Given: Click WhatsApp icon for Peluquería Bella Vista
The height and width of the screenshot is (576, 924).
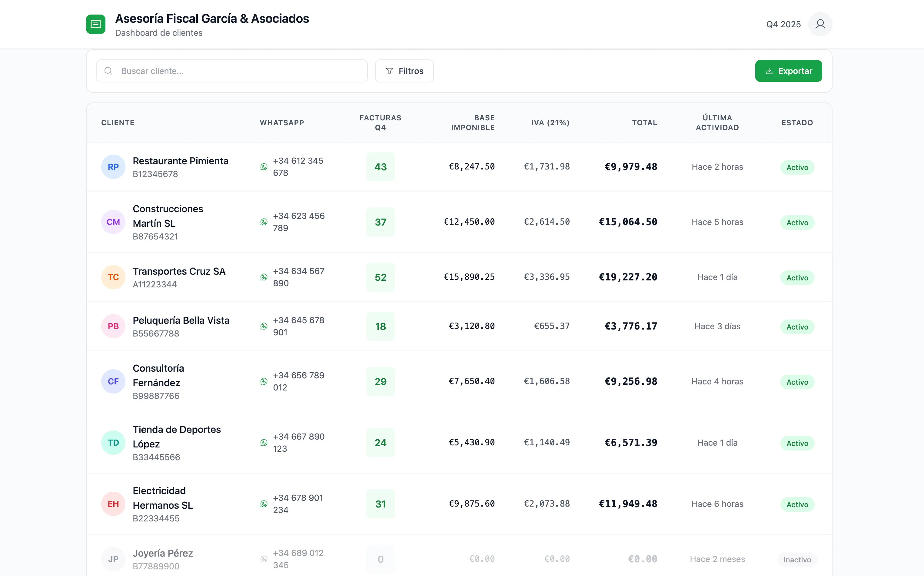Looking at the screenshot, I should (x=264, y=327).
